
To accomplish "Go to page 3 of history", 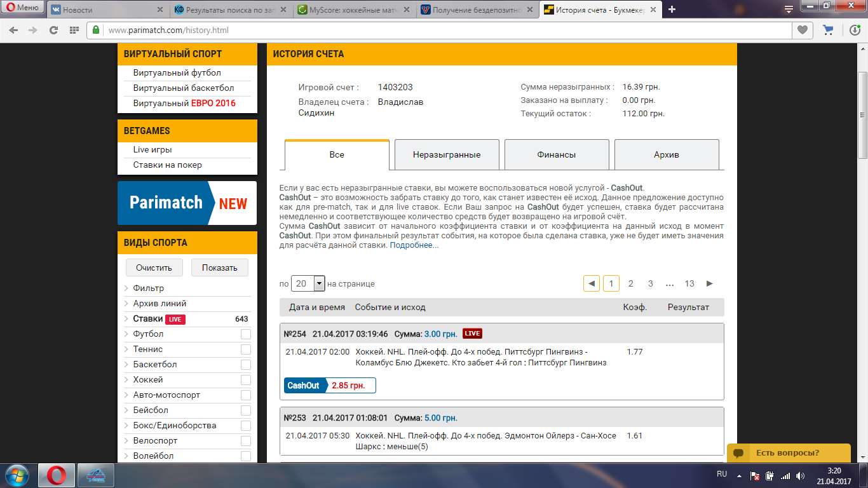I will pos(651,283).
